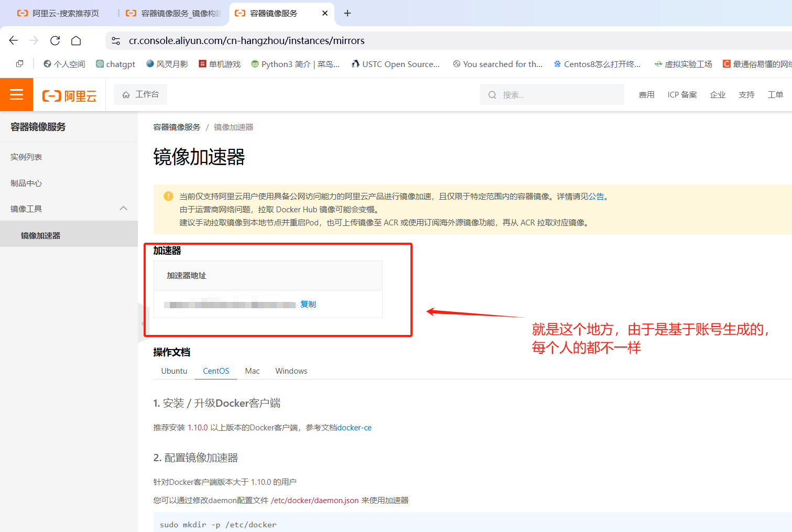
Task: Open the 企业 top menu
Action: click(x=718, y=95)
